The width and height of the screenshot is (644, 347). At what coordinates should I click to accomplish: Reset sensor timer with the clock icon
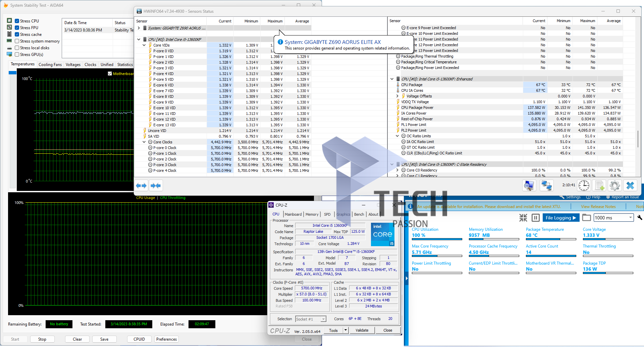pos(584,186)
